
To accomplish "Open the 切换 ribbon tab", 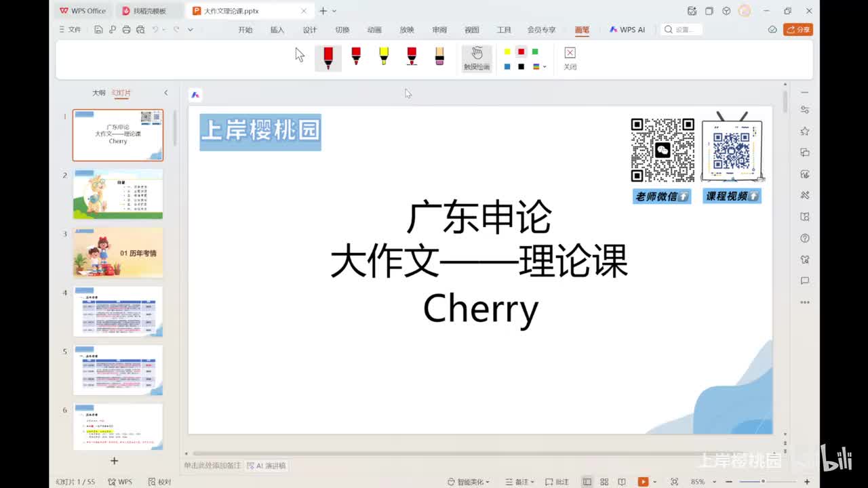I will tap(342, 30).
